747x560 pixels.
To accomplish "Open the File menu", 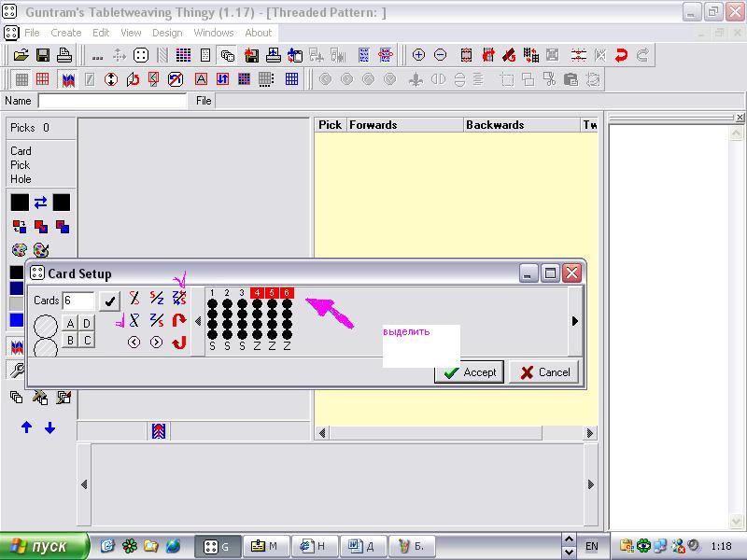I will [32, 33].
